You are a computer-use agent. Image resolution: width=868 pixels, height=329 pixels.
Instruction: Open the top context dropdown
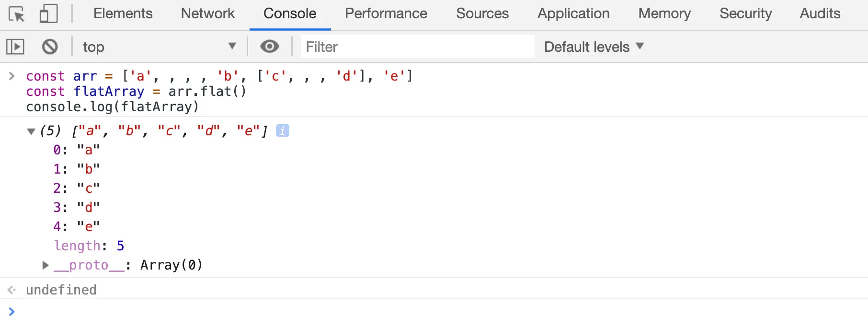click(x=159, y=47)
